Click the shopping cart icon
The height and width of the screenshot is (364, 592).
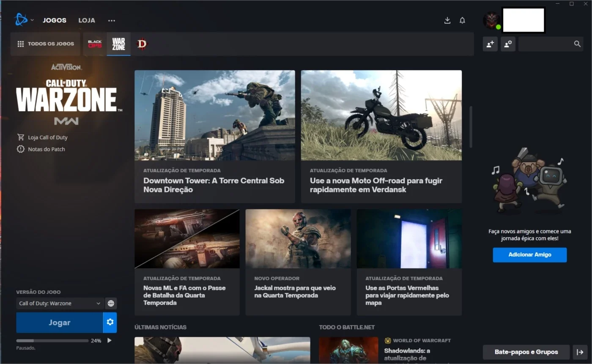21,137
